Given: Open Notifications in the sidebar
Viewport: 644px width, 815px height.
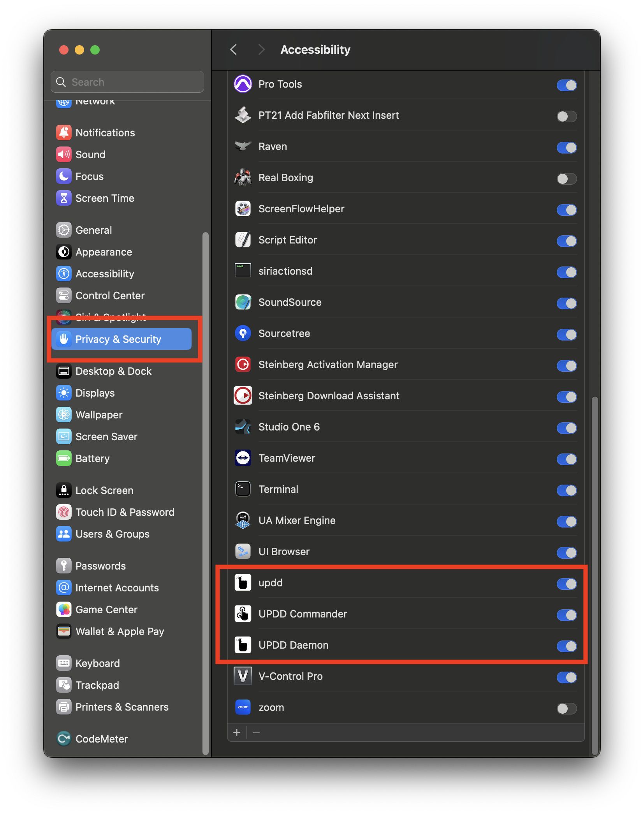Looking at the screenshot, I should click(121, 132).
